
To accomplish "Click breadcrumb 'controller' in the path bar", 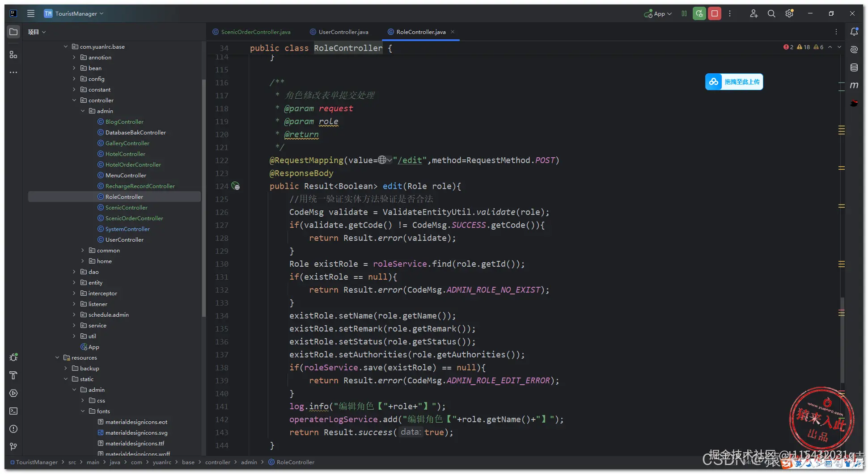I will pos(218,462).
